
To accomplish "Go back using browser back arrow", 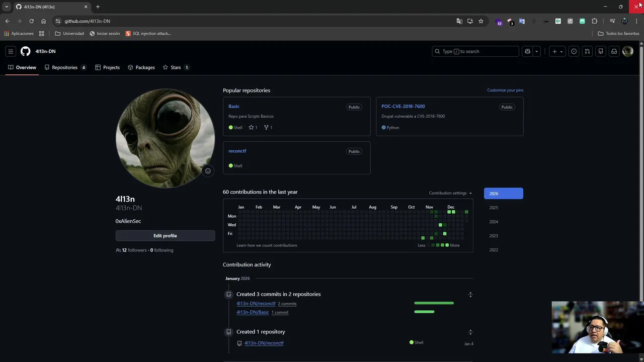I will point(7,21).
